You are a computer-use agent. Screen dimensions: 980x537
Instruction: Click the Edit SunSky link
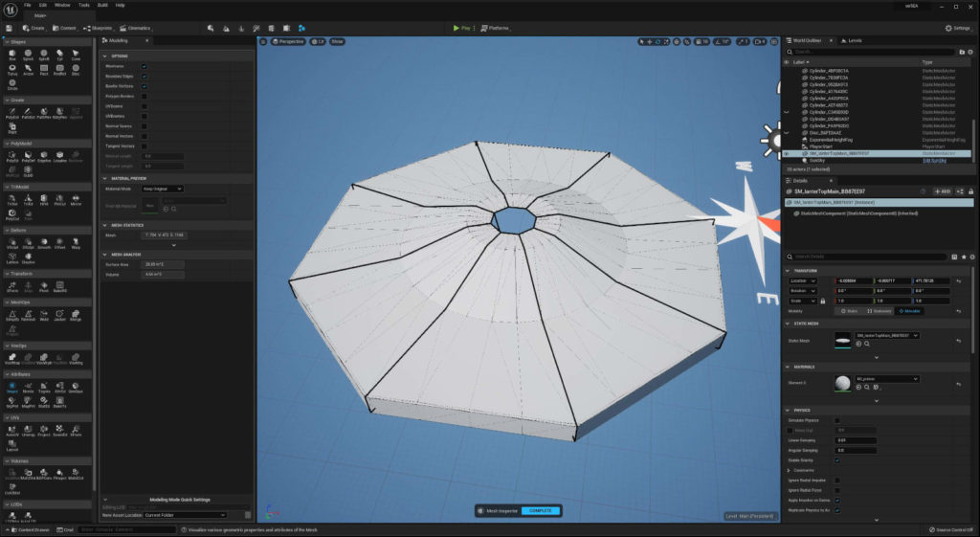coord(934,161)
